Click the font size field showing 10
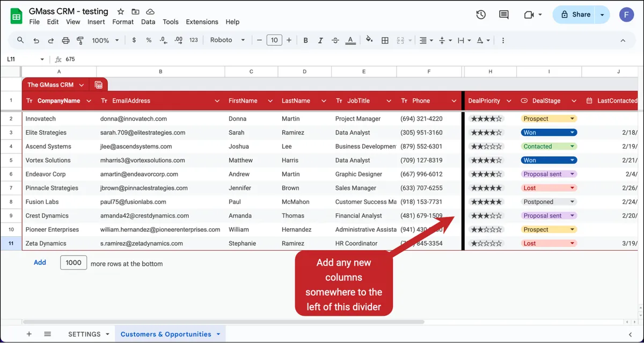The width and height of the screenshot is (644, 343). (274, 40)
